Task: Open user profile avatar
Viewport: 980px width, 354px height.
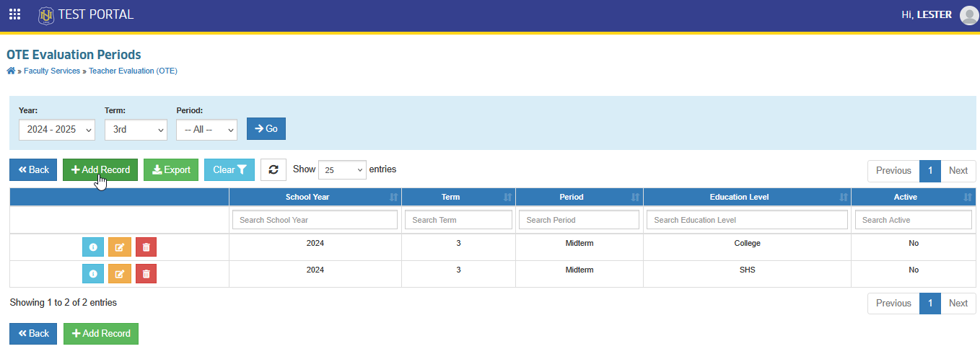Action: click(969, 14)
